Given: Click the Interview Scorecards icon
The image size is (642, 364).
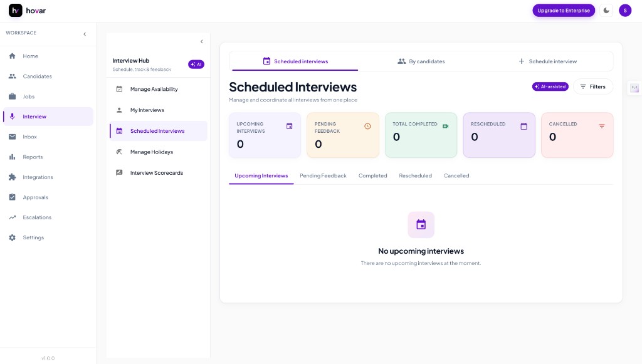Looking at the screenshot, I should tap(119, 172).
